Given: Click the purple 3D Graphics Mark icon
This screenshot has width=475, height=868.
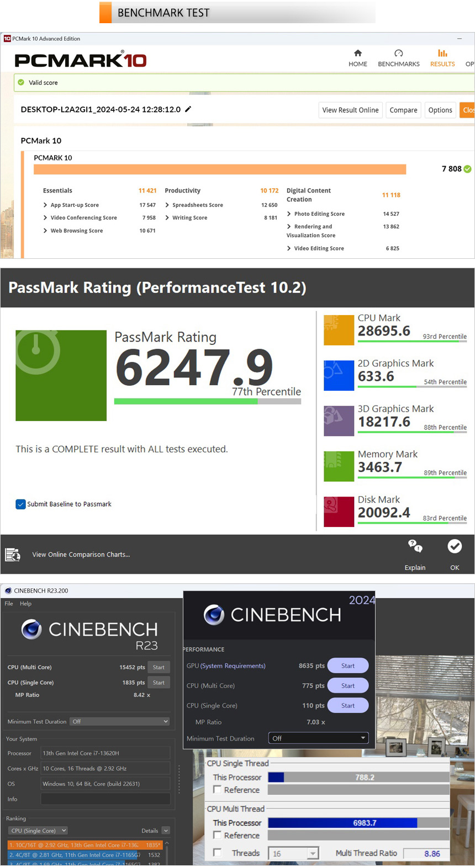Looking at the screenshot, I should click(x=339, y=421).
